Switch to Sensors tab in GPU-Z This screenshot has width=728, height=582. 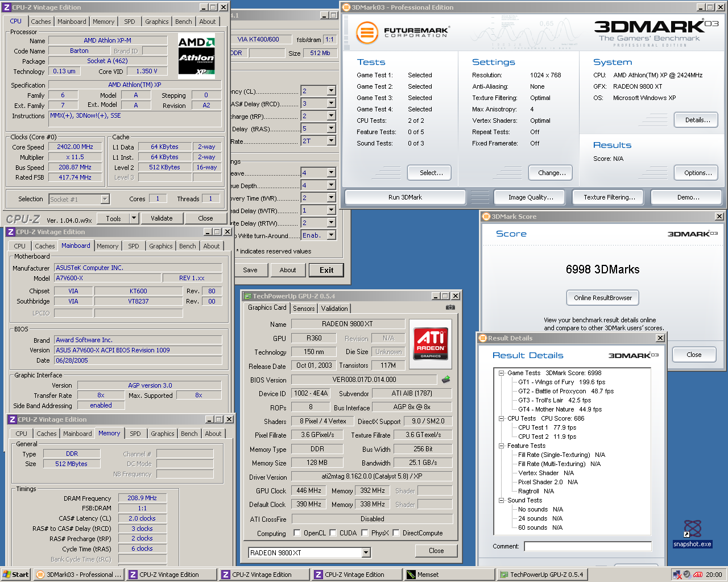(304, 308)
